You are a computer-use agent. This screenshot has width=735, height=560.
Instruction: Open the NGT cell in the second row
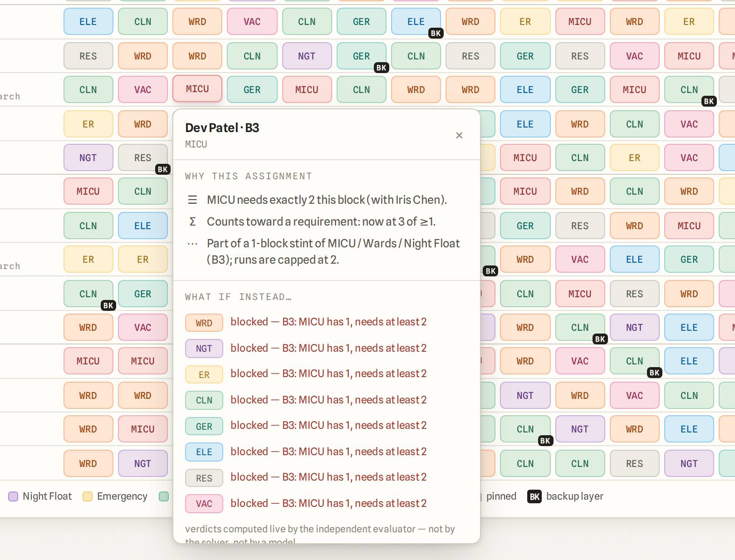click(x=307, y=56)
